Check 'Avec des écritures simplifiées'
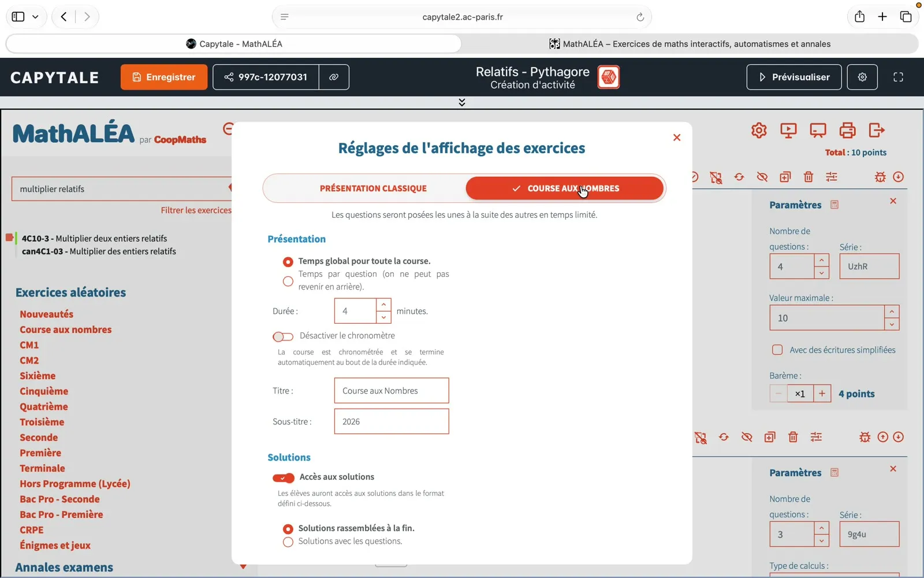The height and width of the screenshot is (578, 924). (x=777, y=350)
